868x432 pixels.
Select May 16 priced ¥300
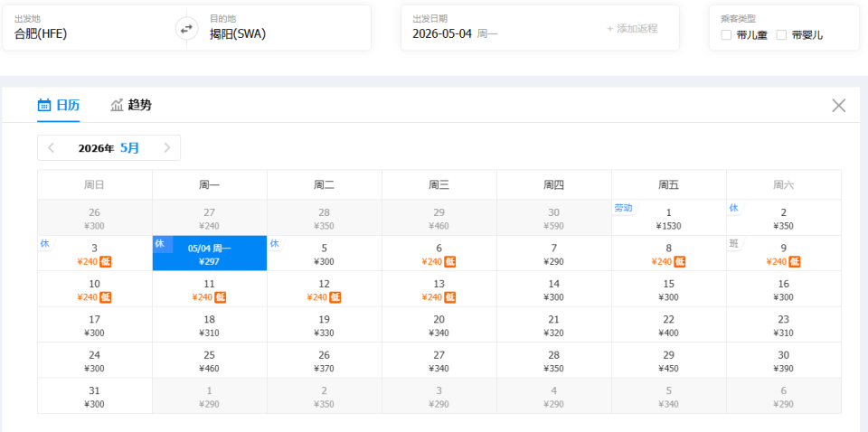click(x=784, y=289)
